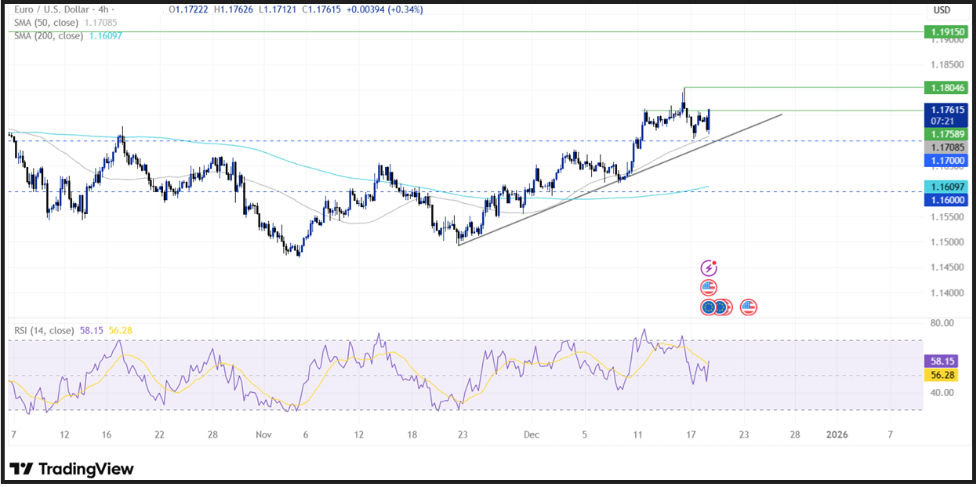
Task: Click the purple lightning economic event icon
Action: pyautogui.click(x=709, y=268)
